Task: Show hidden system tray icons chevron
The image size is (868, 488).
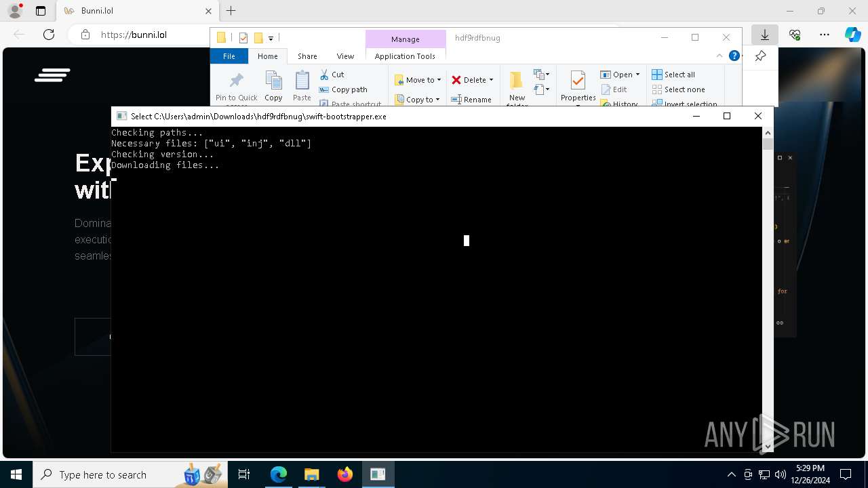Action: click(731, 474)
